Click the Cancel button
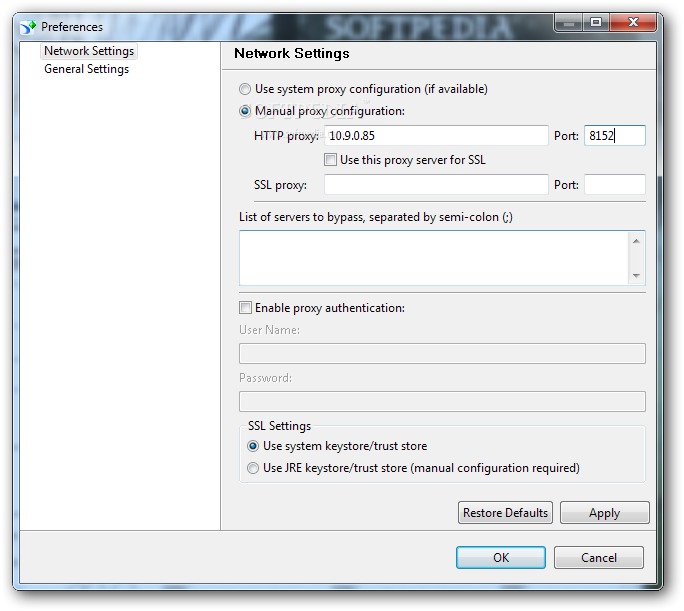The image size is (684, 611). 598,558
